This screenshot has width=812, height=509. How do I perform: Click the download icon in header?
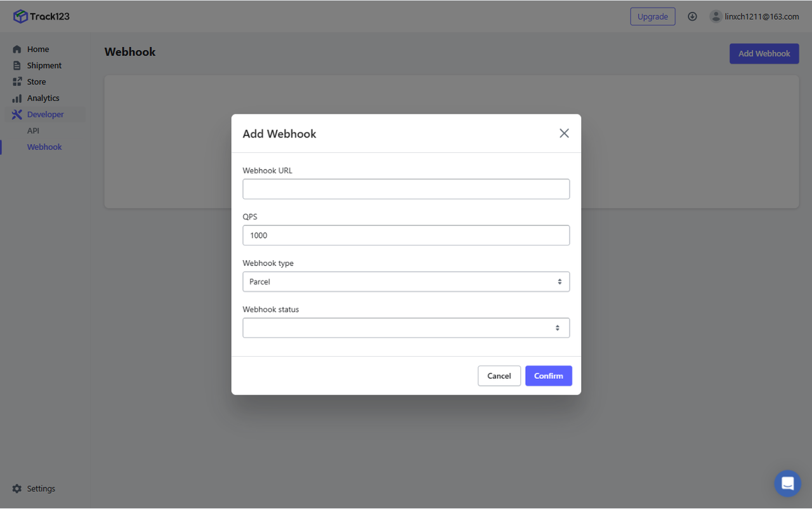click(692, 17)
